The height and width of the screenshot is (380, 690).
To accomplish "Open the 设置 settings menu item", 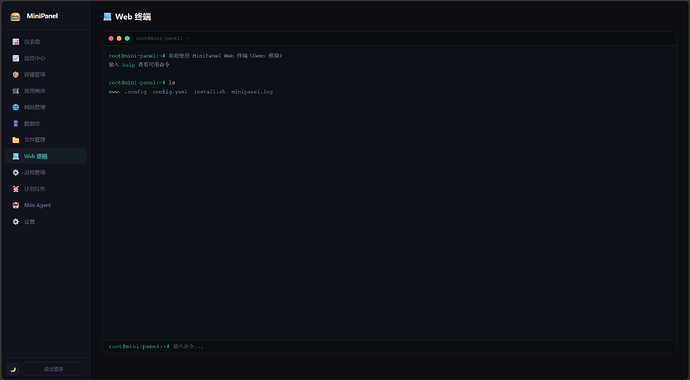I will click(46, 222).
